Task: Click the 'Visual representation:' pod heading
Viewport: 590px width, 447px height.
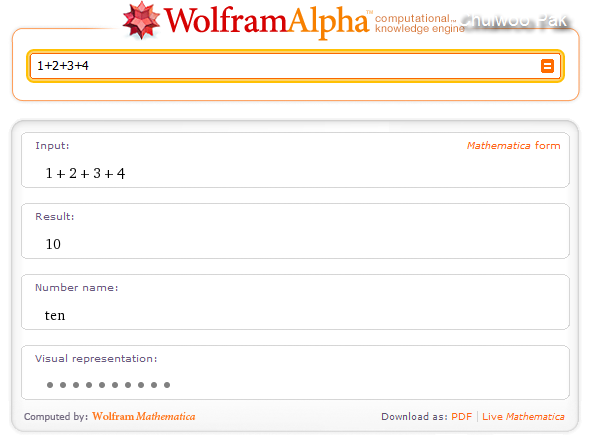Action: pos(96,359)
